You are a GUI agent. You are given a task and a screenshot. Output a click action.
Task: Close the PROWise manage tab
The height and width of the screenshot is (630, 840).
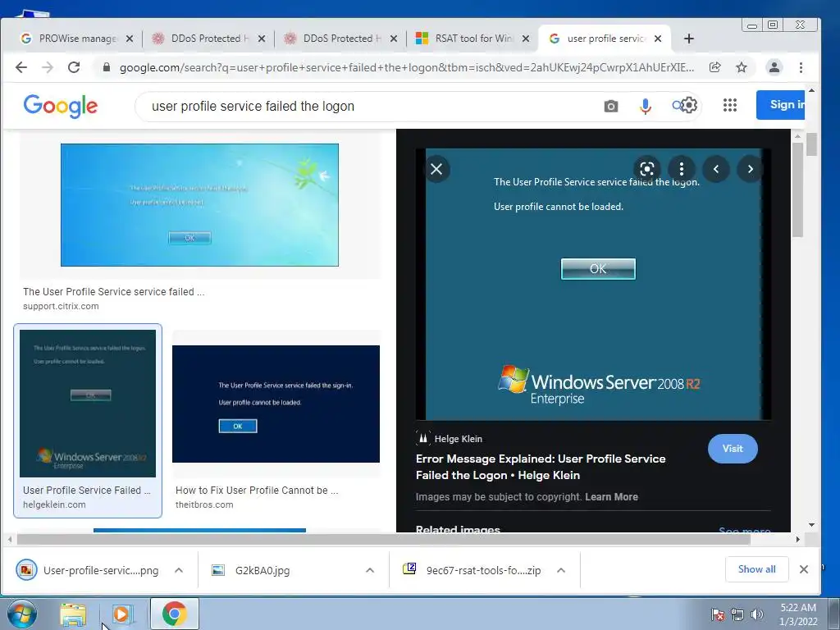click(x=129, y=39)
